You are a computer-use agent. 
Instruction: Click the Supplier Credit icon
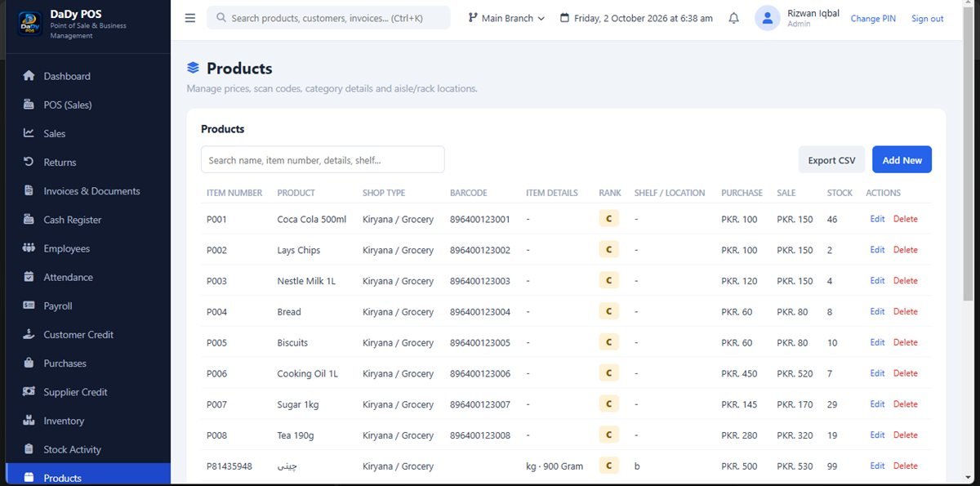(29, 392)
